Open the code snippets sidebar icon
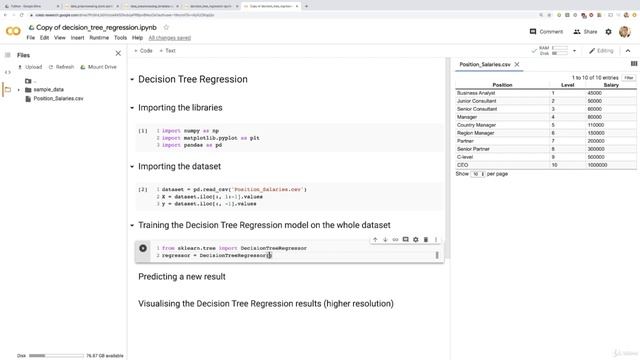 (x=7, y=72)
